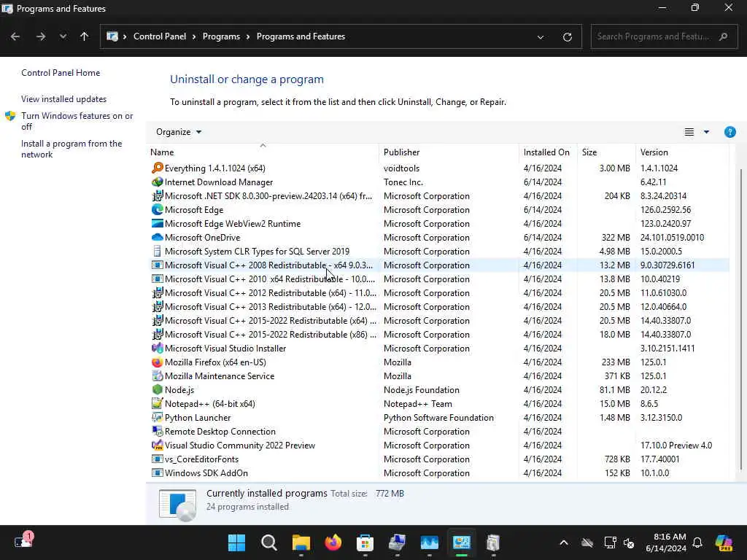Open Microsoft Store from the taskbar
Viewport: 747px width, 560px height.
[365, 542]
